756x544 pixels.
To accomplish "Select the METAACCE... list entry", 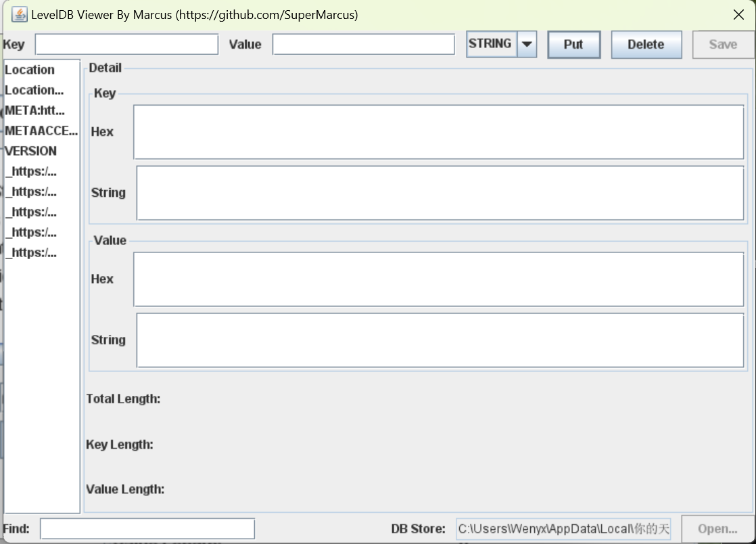I will click(41, 131).
